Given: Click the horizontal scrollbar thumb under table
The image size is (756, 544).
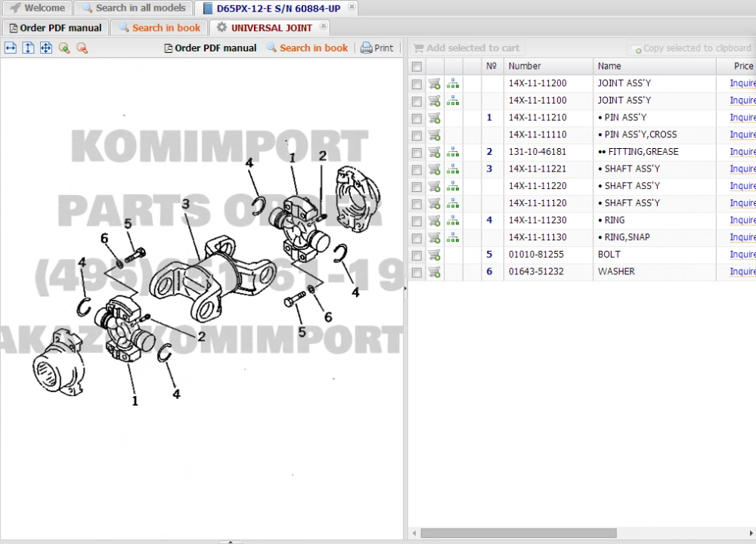Looking at the screenshot, I should click(x=519, y=533).
